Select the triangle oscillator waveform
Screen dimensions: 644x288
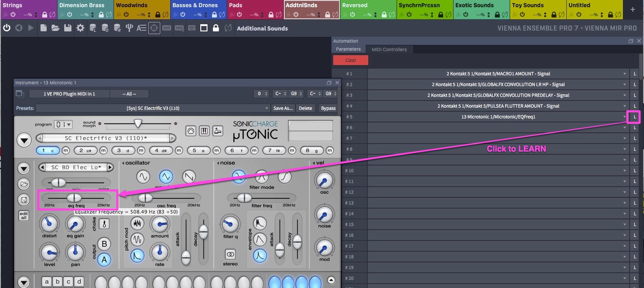pos(166,177)
